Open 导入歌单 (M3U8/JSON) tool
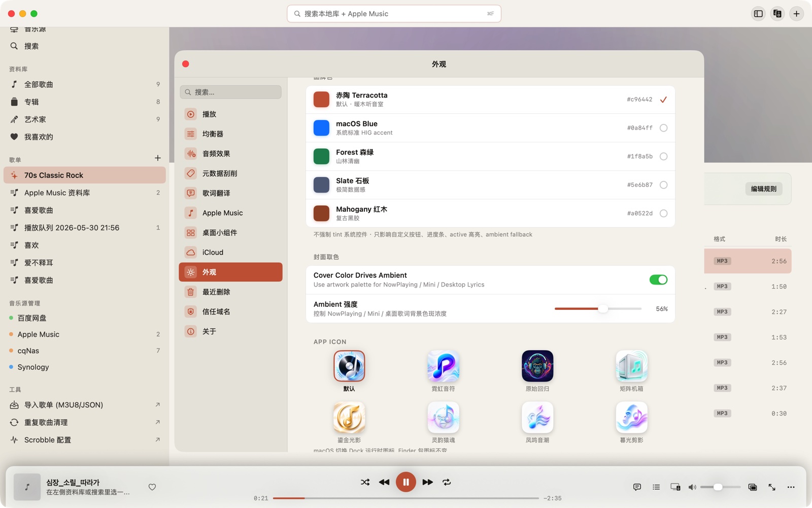The width and height of the screenshot is (812, 508). point(85,405)
